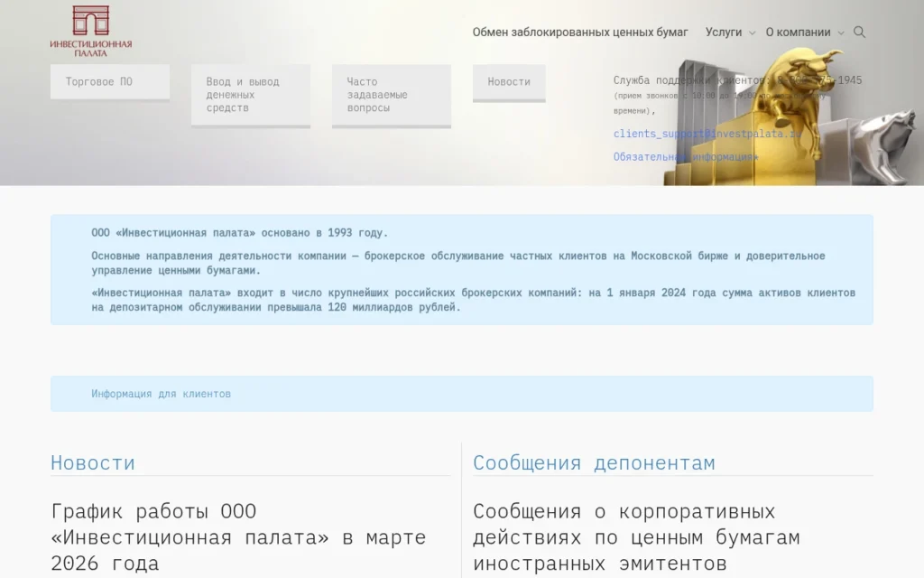The height and width of the screenshot is (578, 924).
Task: Open the site search magnifier icon
Action: 858,32
